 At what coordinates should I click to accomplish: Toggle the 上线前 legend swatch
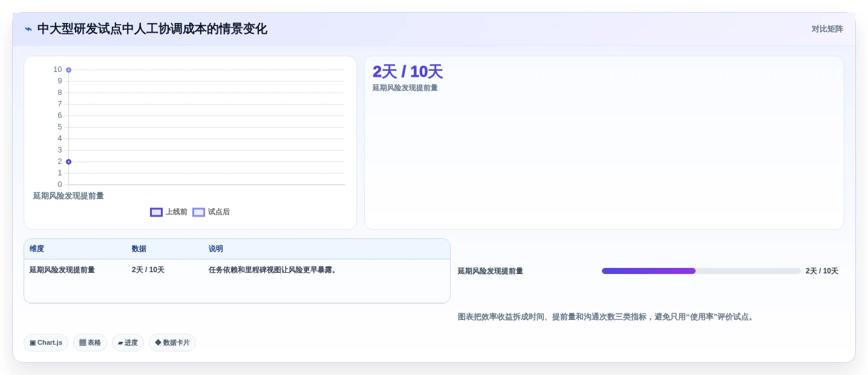coord(156,212)
